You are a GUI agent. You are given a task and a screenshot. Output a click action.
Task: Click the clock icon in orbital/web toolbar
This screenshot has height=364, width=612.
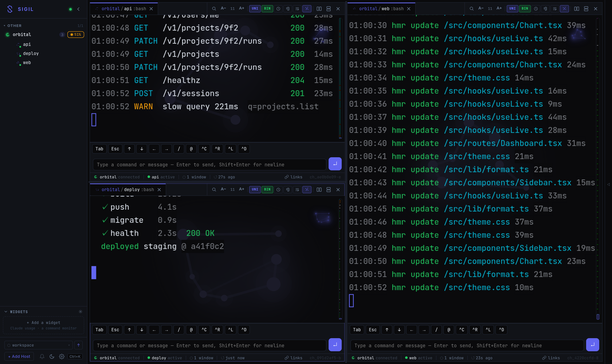pyautogui.click(x=536, y=9)
